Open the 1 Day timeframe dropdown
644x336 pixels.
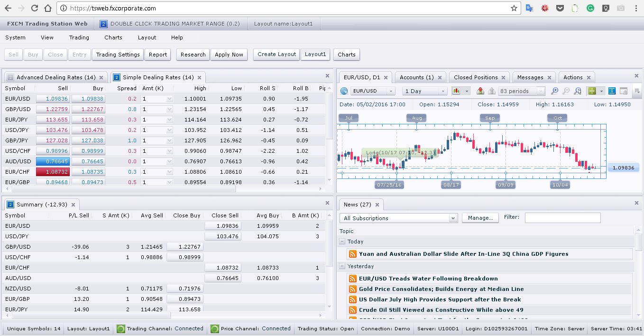[x=424, y=91]
